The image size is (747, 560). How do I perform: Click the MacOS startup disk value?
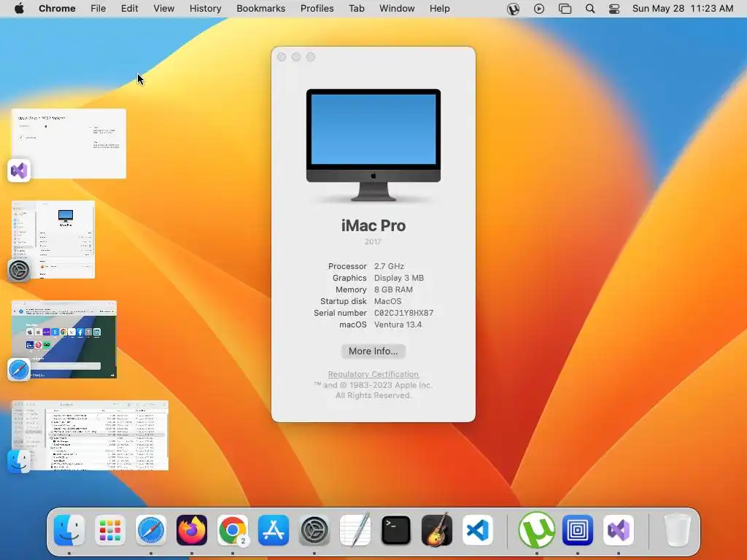(388, 301)
